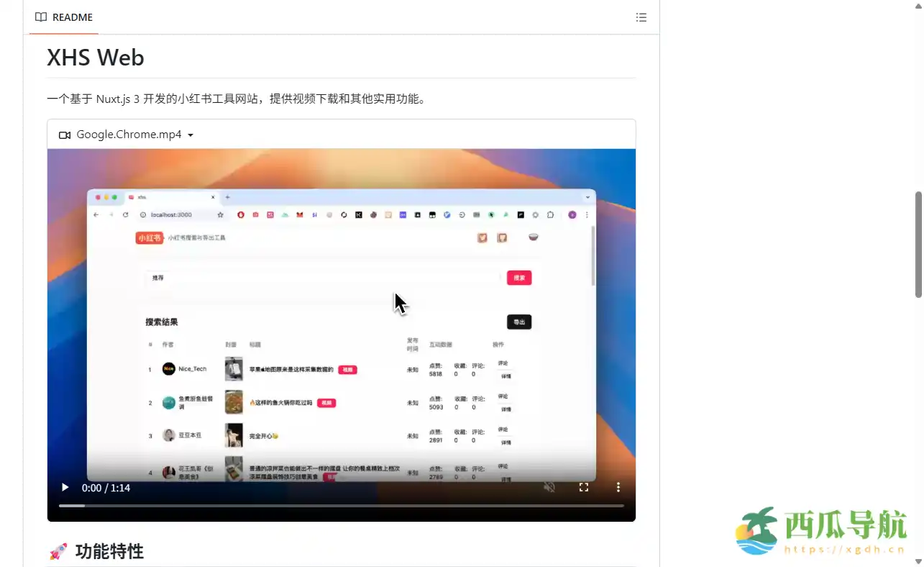Click the video progress bar
This screenshot has width=924, height=567.
point(341,506)
